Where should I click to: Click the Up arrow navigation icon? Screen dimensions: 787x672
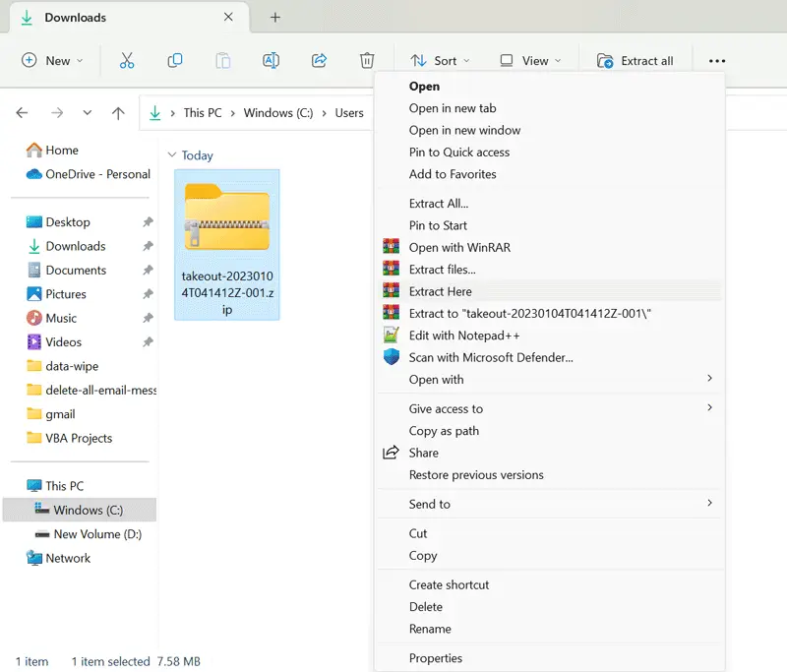[x=118, y=113]
